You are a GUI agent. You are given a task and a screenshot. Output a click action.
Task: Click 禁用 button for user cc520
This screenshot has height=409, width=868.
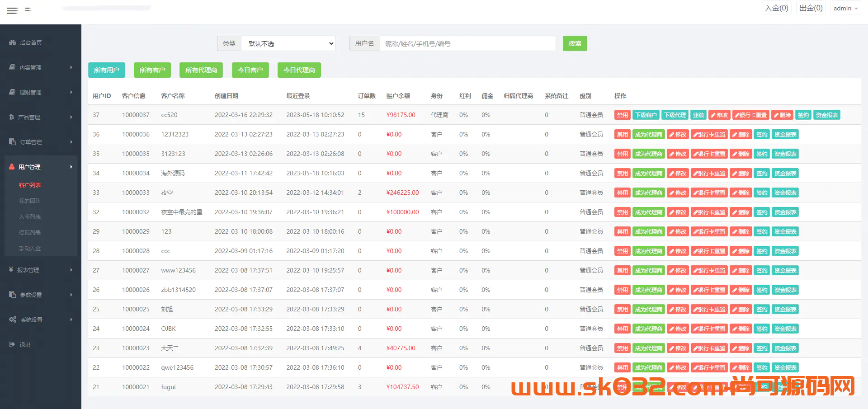(623, 115)
